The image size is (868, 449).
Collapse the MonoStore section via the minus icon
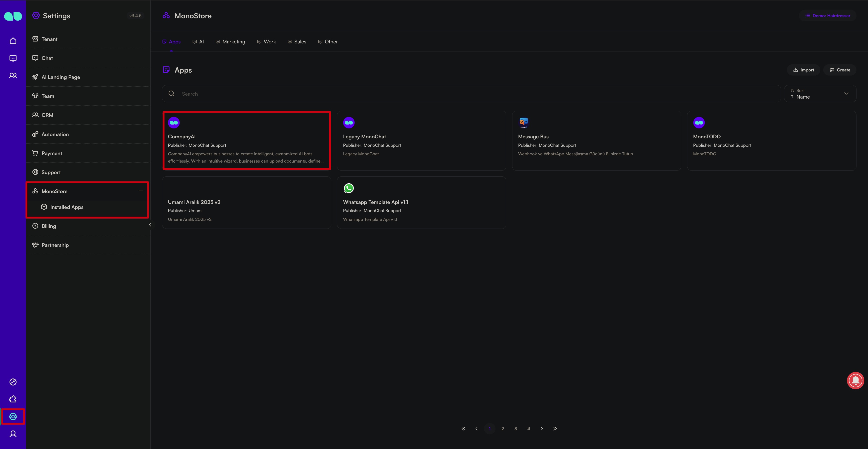point(141,191)
